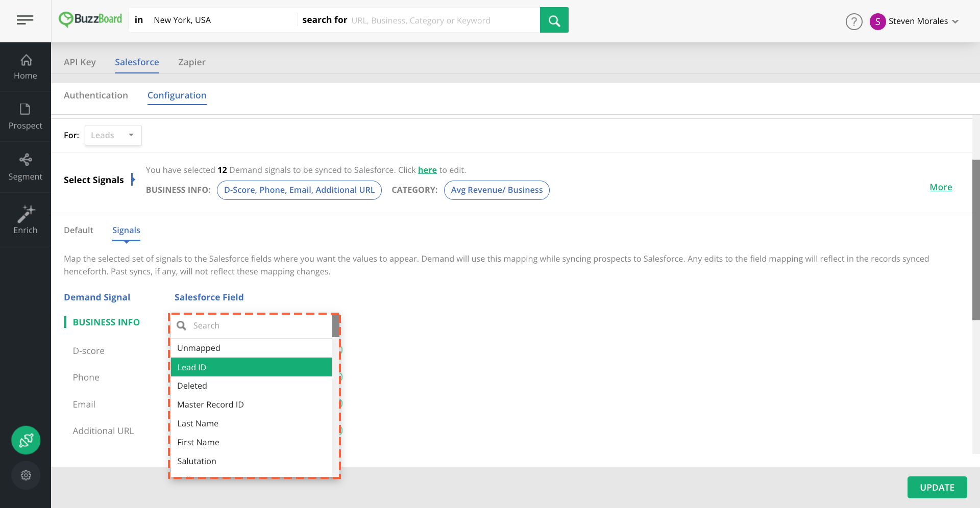Image resolution: width=980 pixels, height=508 pixels.
Task: Open the settings gear icon
Action: pos(26,475)
